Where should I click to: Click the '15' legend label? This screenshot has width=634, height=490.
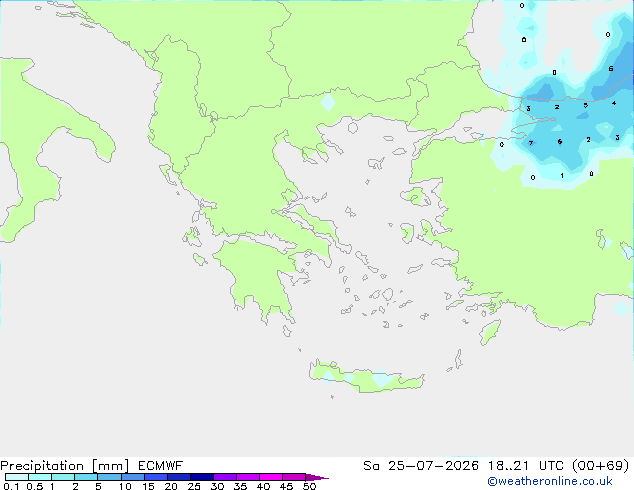pyautogui.click(x=148, y=486)
